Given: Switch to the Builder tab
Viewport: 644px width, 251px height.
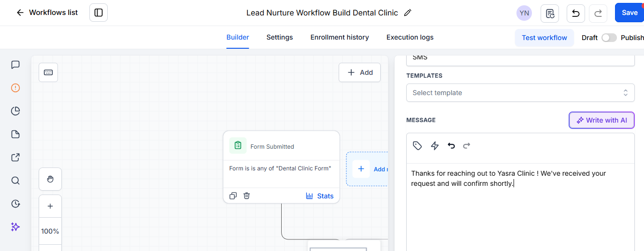Looking at the screenshot, I should coord(238,37).
